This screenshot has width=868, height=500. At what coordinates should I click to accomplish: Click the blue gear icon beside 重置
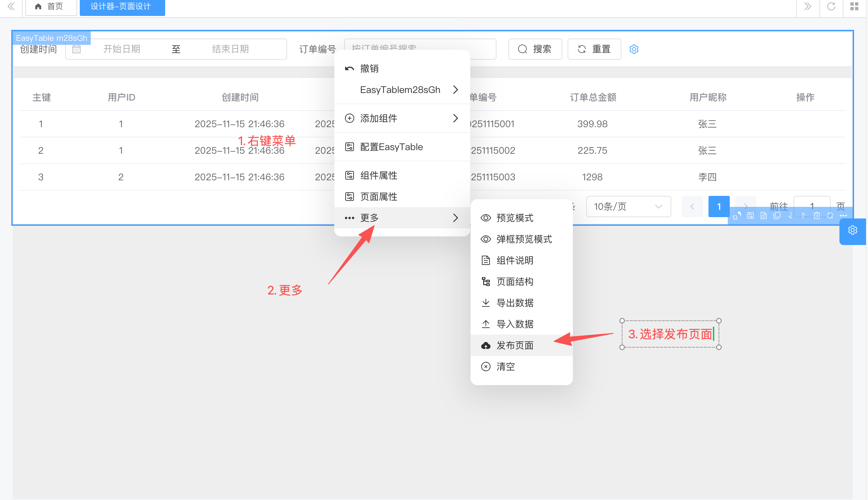pyautogui.click(x=634, y=49)
